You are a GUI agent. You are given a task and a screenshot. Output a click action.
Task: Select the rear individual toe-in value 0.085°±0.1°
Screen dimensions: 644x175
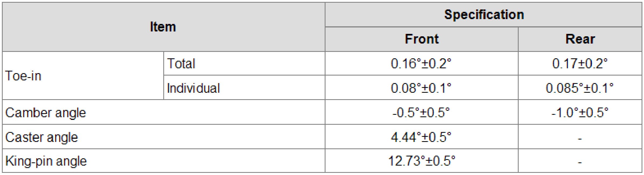[580, 88]
